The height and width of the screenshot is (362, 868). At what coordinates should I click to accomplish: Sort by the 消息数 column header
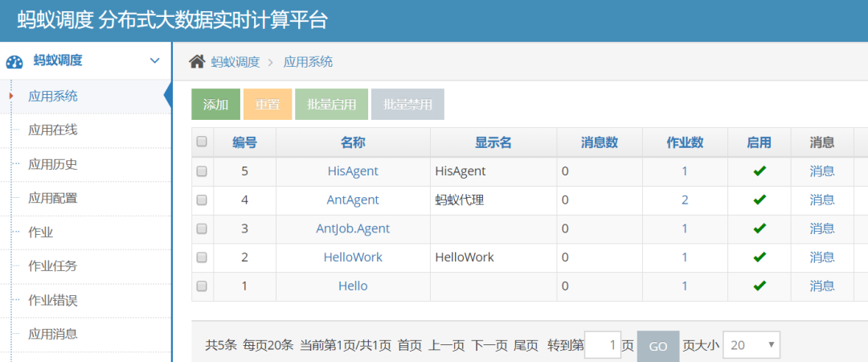coord(600,142)
